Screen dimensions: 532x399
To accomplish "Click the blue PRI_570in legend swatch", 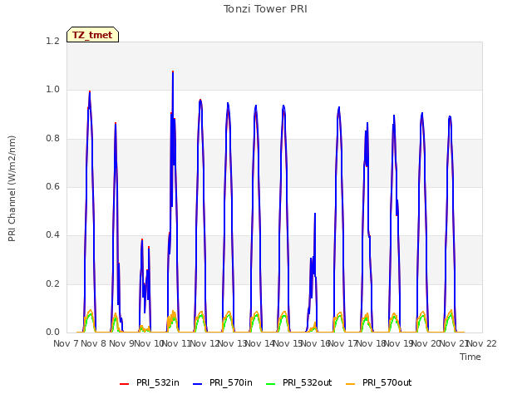I will [198, 384].
